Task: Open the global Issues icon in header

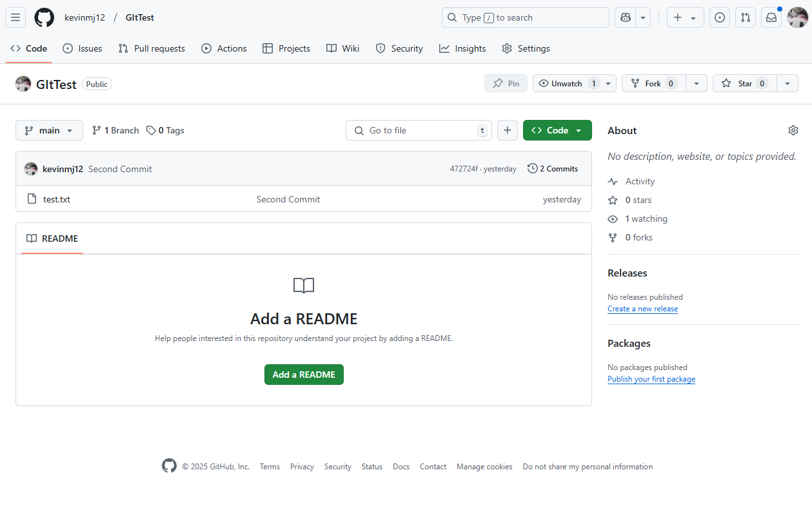Action: pos(720,17)
